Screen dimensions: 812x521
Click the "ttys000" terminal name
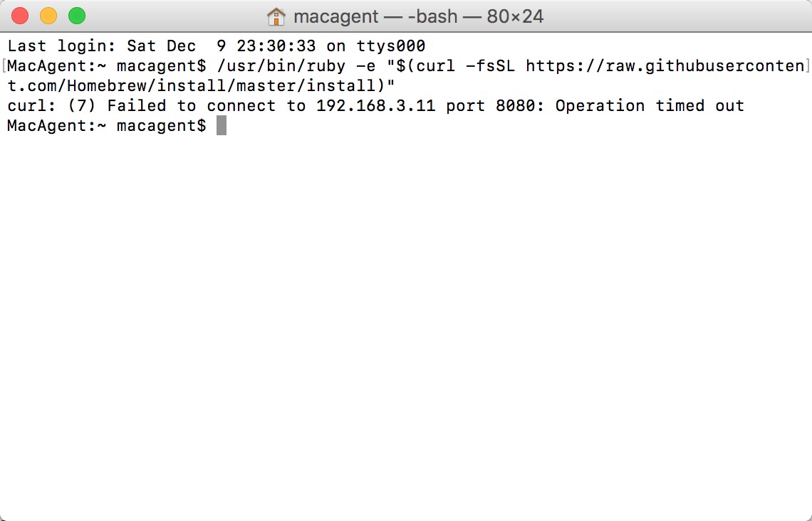pos(391,46)
